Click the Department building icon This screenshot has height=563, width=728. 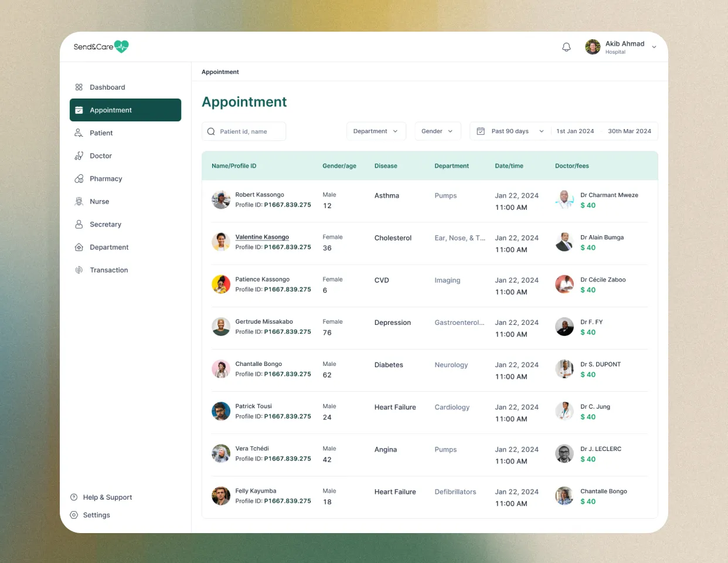pyautogui.click(x=79, y=247)
